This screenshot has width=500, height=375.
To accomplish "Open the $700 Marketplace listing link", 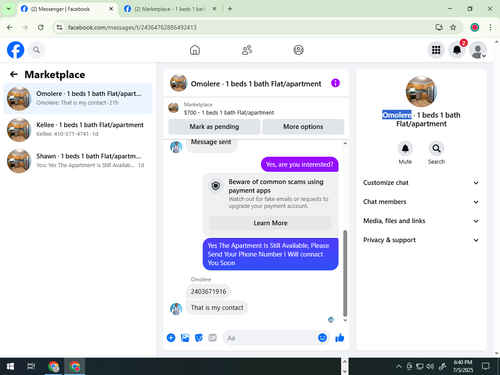I will [229, 113].
